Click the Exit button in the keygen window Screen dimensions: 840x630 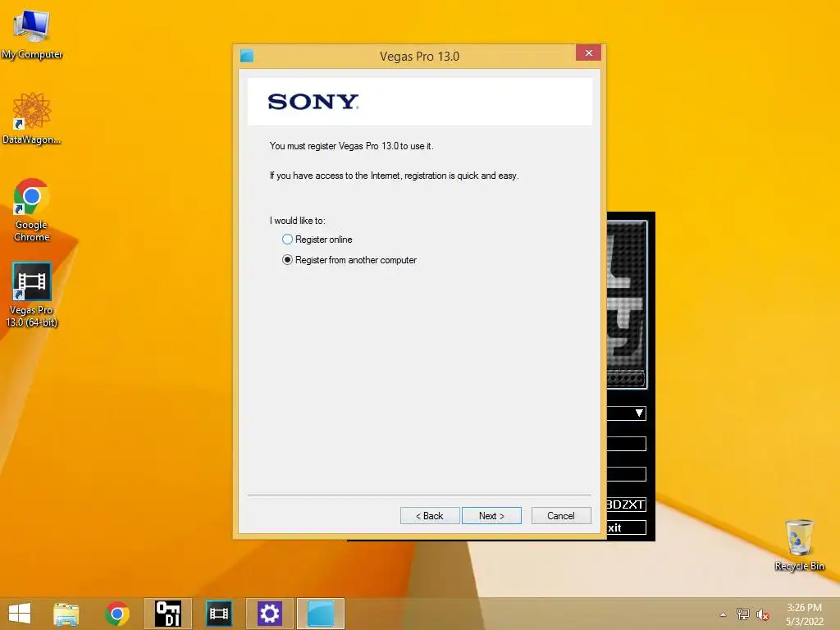click(626, 527)
